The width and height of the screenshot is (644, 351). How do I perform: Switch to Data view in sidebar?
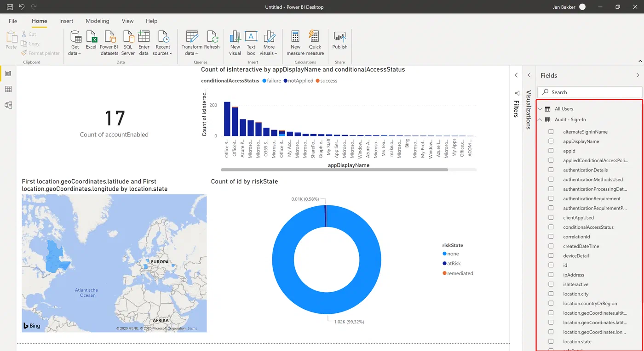[8, 89]
